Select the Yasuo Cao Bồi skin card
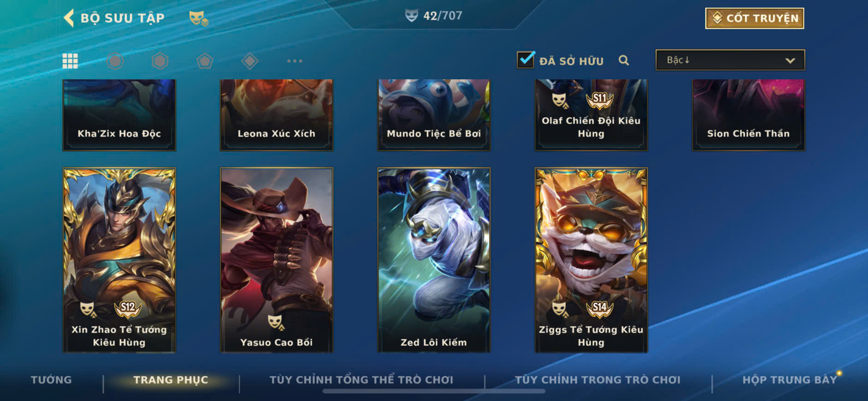868x401 pixels. (x=277, y=260)
